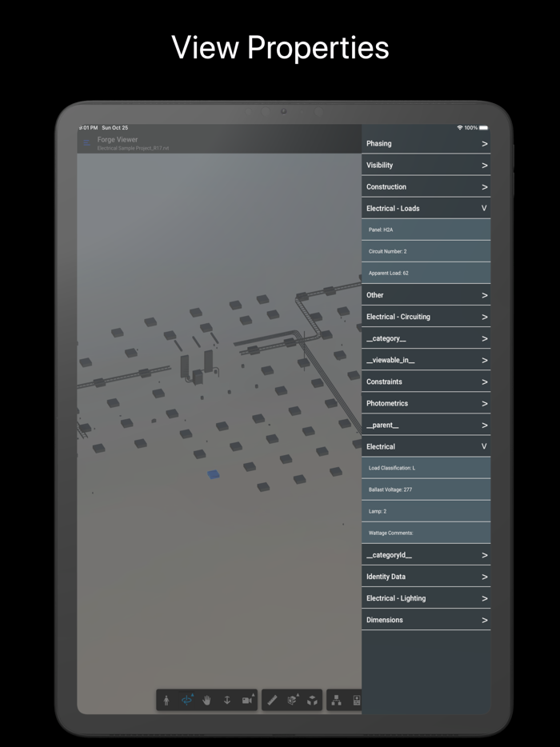Viewport: 560px width, 747px height.
Task: Tap the battery indicator icon
Action: click(483, 128)
